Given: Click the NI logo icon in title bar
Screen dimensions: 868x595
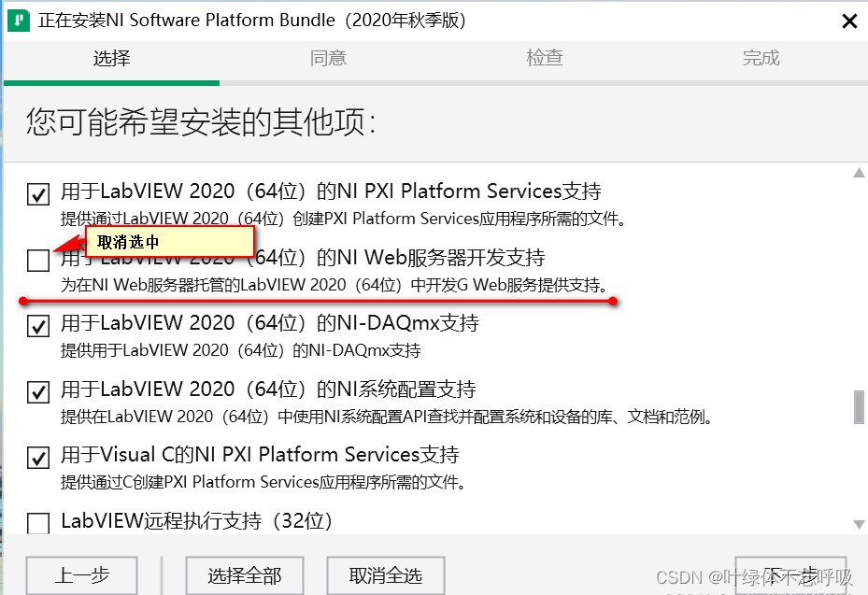Looking at the screenshot, I should (x=20, y=20).
